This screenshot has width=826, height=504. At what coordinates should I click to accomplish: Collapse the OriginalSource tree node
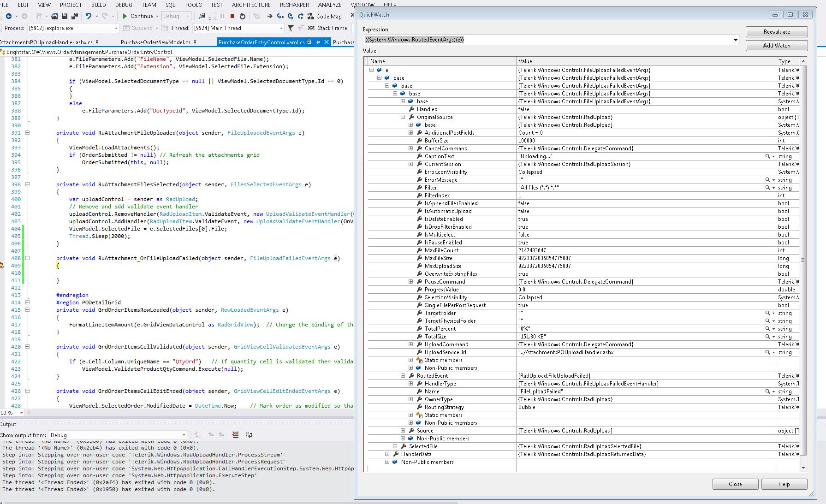pyautogui.click(x=403, y=117)
